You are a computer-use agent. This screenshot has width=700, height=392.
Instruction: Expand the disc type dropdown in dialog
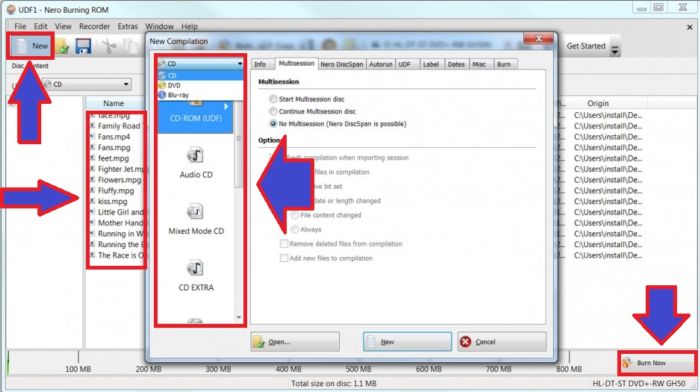point(200,64)
